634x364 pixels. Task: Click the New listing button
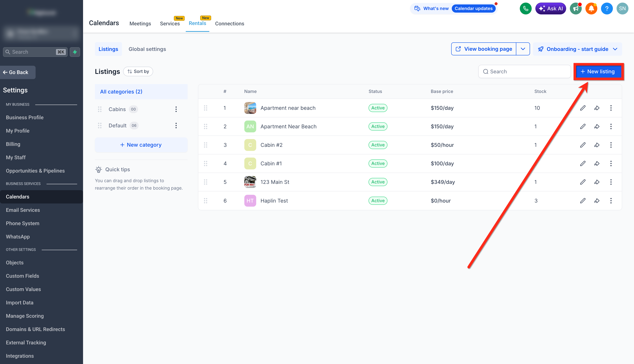[x=598, y=72]
